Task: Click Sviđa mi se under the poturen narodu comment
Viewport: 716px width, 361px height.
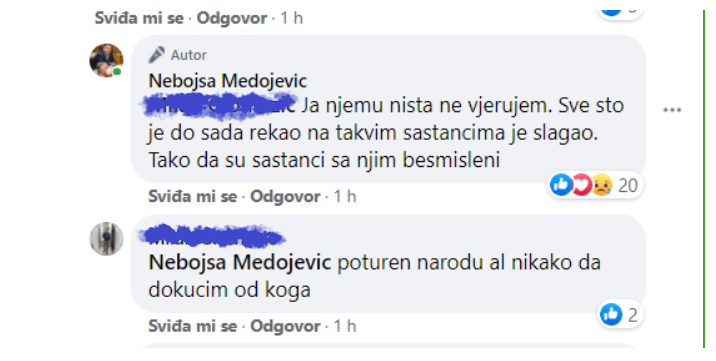Action: point(192,326)
